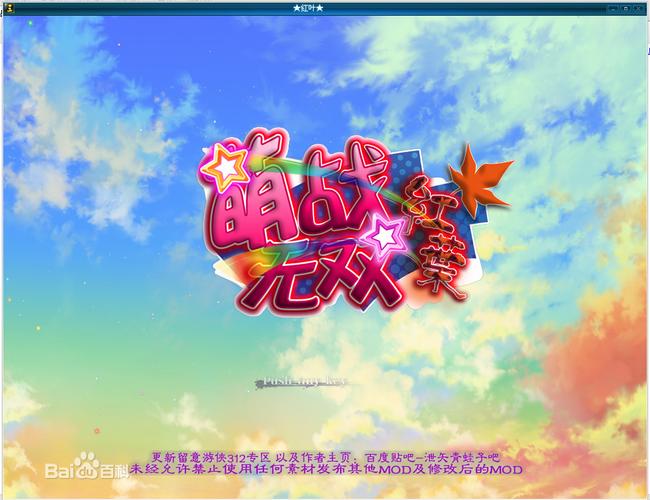Viewport: 650px width, 500px height.
Task: Maximize the 红叶 game window
Action: [x=625, y=7]
